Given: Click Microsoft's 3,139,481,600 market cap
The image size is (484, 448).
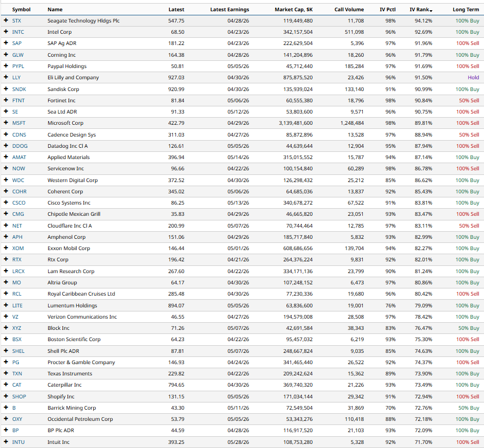Looking at the screenshot, I should point(296,123).
